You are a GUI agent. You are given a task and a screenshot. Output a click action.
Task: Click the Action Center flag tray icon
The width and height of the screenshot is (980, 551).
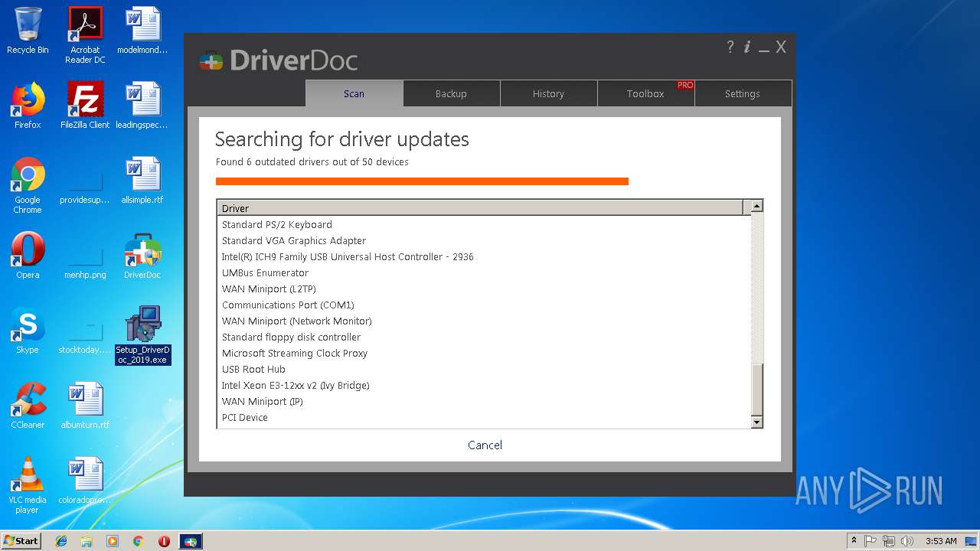[x=871, y=541]
